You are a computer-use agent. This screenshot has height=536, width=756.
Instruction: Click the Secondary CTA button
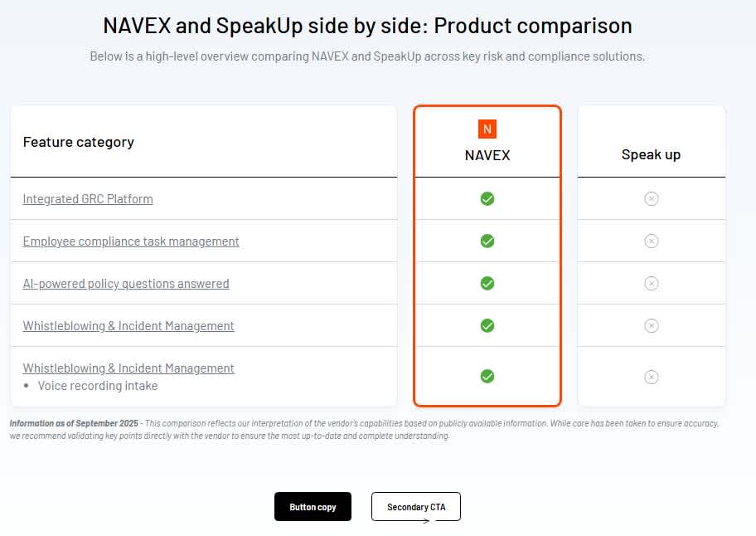click(415, 507)
